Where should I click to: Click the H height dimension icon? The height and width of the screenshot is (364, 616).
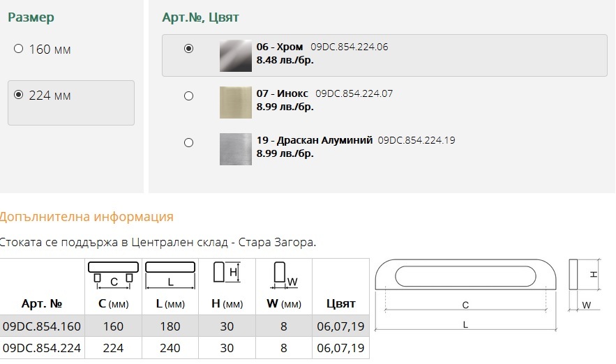click(x=227, y=272)
